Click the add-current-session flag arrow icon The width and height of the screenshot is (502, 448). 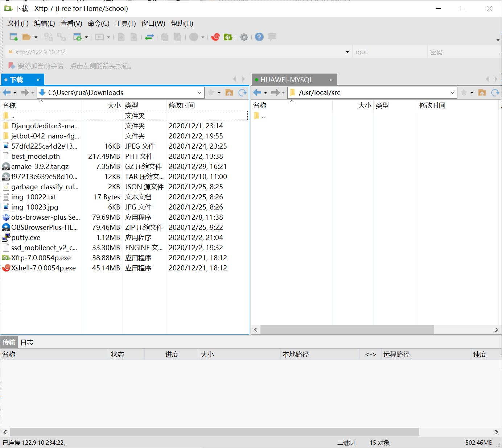[12, 66]
